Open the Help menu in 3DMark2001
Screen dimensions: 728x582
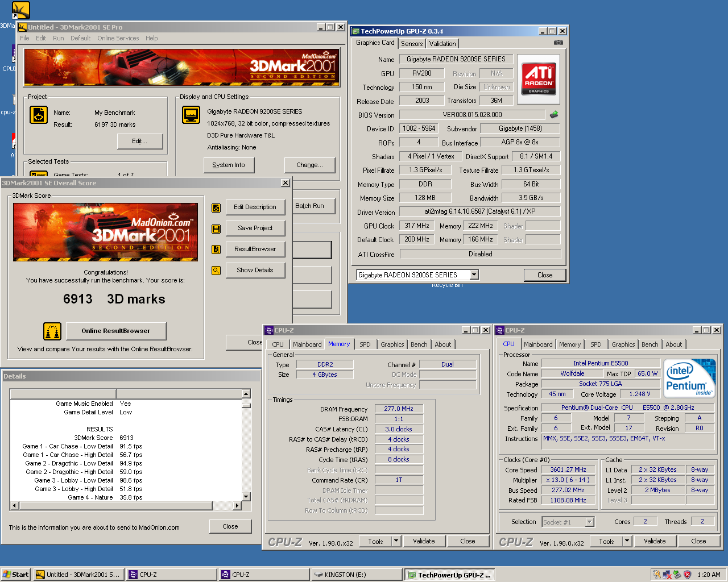click(151, 38)
